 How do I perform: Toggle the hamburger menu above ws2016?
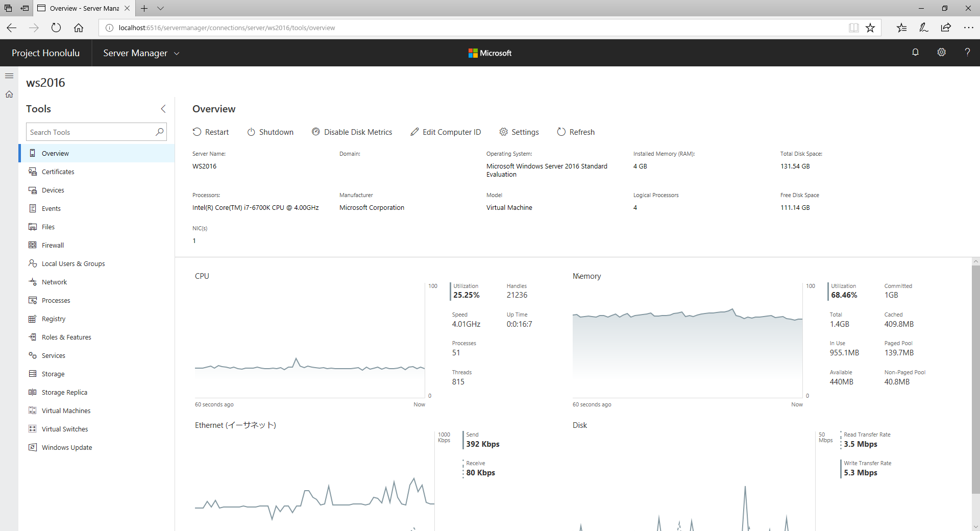[9, 76]
